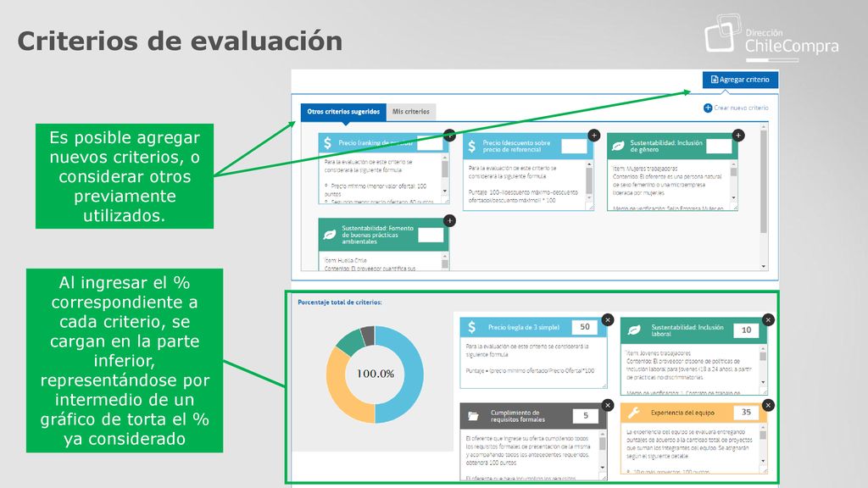
Task: Click leaf icon on Inclusión de género card
Action: [x=618, y=146]
